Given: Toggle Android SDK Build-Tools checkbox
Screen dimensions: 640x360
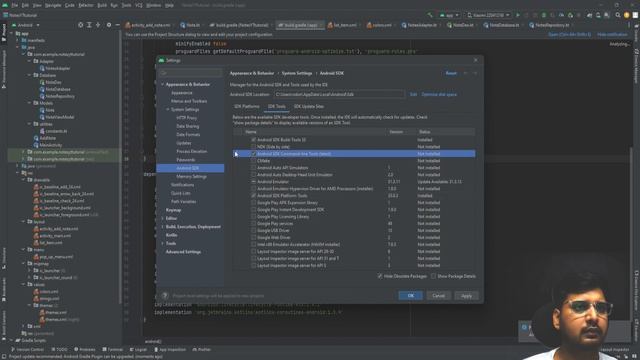Looking at the screenshot, I should [253, 140].
